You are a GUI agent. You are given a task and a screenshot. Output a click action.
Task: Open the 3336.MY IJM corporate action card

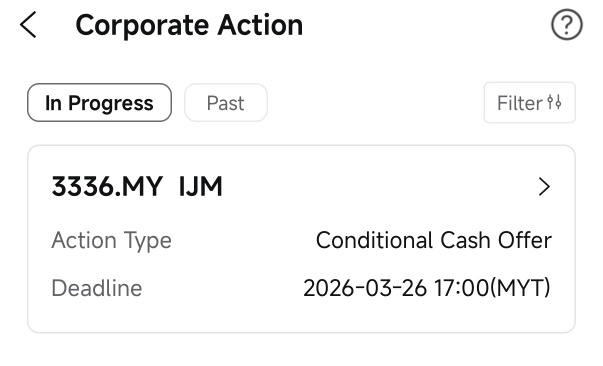coord(302,239)
